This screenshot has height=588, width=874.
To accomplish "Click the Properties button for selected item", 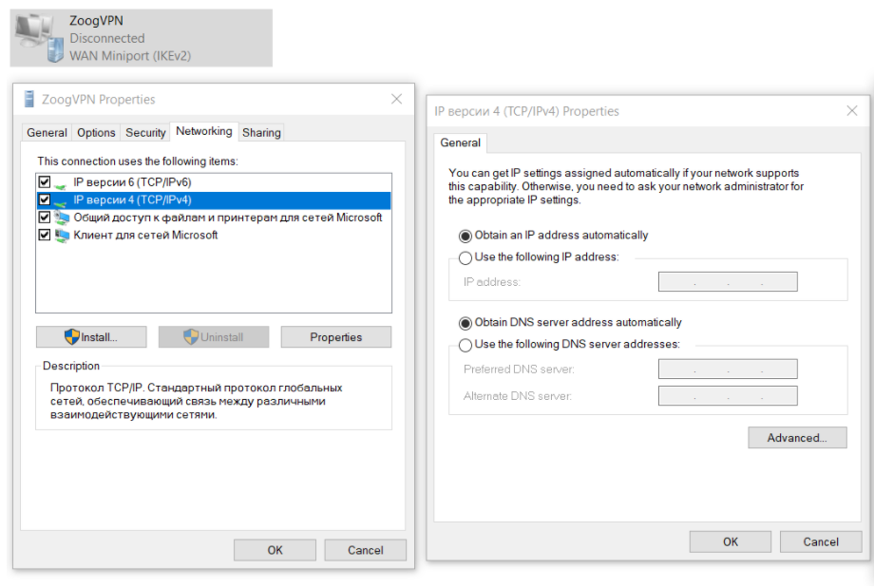I will [x=335, y=337].
